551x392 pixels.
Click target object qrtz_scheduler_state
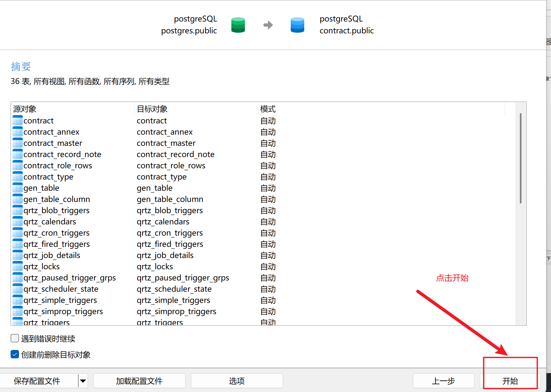pos(174,289)
